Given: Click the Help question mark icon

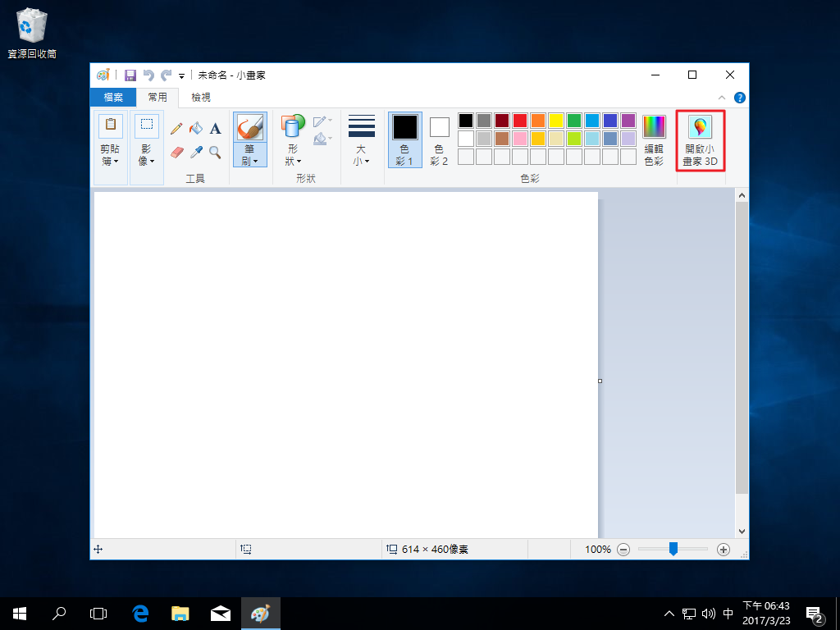Looking at the screenshot, I should (x=740, y=98).
